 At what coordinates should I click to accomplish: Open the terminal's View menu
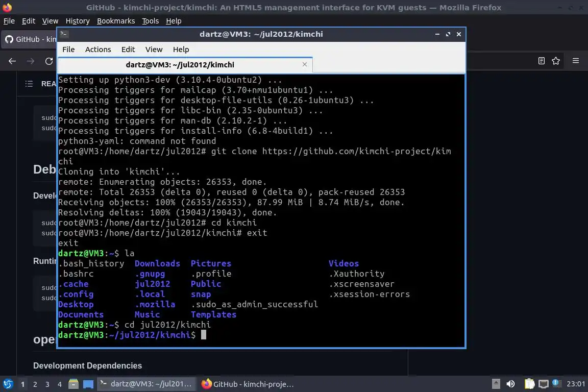coord(154,50)
